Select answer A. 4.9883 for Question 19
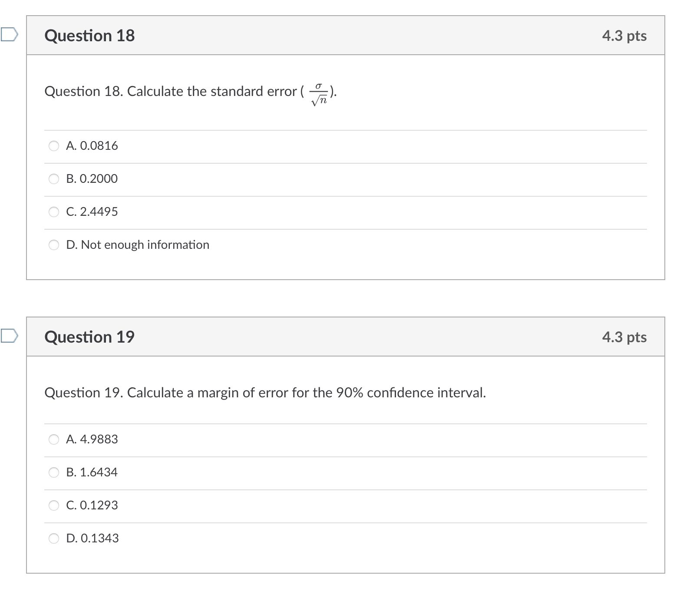700x601 pixels. click(53, 439)
